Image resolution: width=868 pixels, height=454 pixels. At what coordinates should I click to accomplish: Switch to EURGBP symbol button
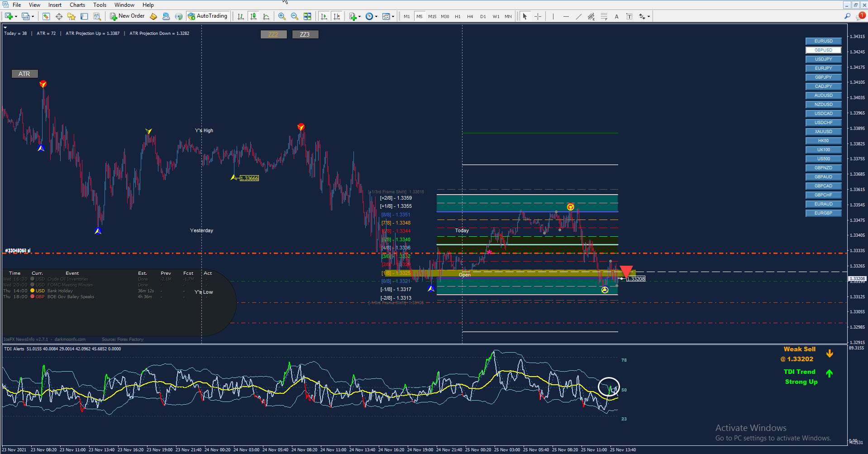click(x=823, y=213)
